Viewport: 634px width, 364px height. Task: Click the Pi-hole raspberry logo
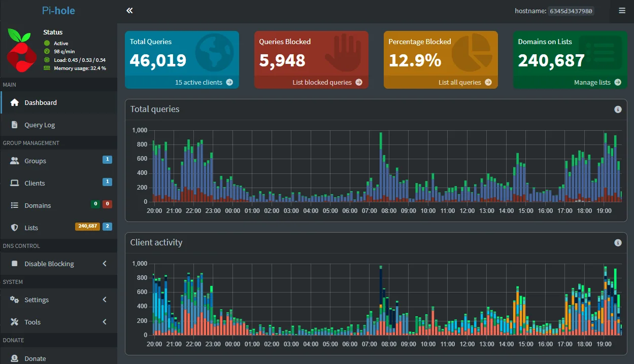point(21,51)
